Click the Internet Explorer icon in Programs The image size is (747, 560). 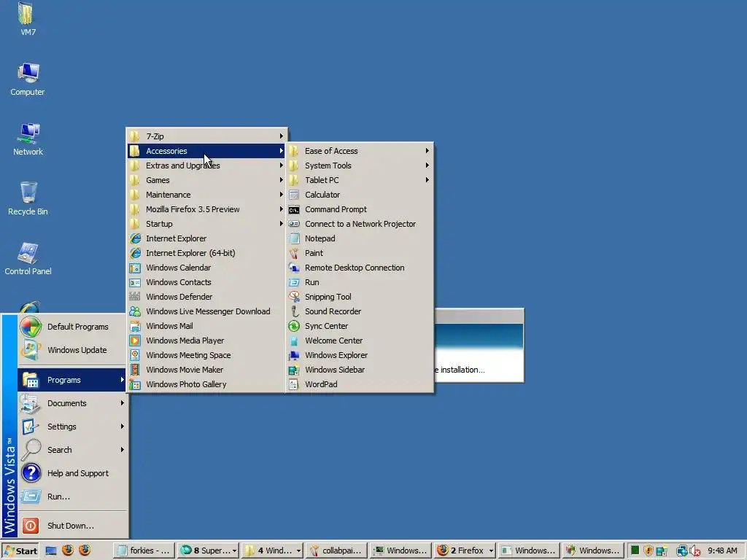135,238
